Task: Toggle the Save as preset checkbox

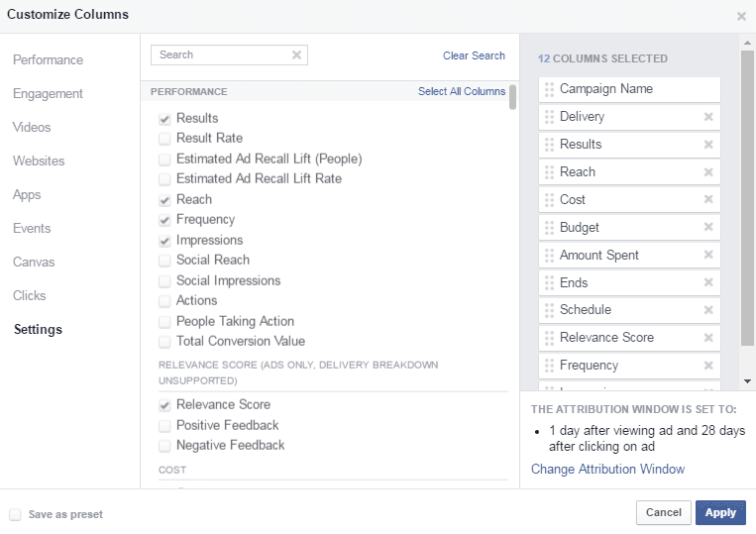Action: tap(15, 514)
